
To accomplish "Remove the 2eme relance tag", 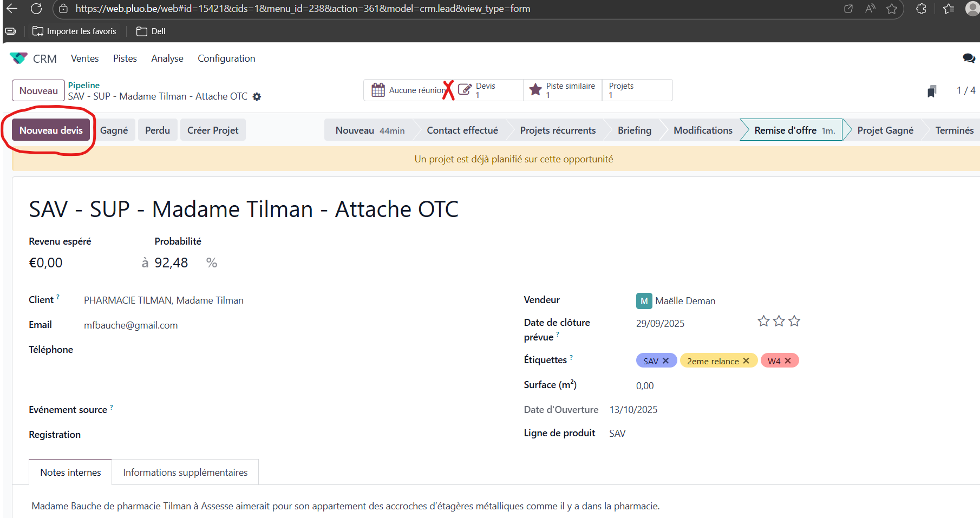I will point(746,361).
